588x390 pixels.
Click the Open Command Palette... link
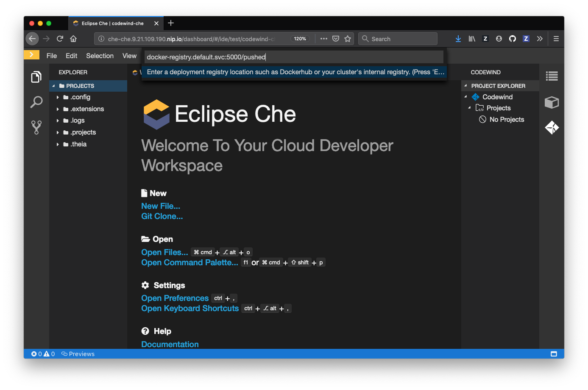[x=189, y=262]
